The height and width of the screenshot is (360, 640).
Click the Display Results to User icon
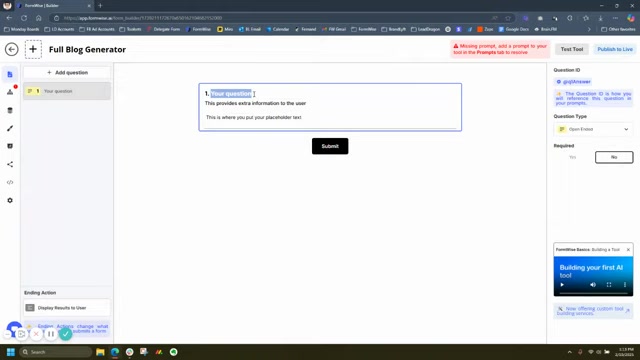30,308
